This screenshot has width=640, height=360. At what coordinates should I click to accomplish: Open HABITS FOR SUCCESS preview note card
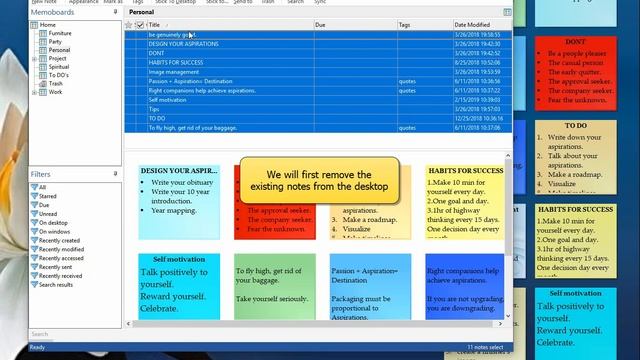coord(464,202)
